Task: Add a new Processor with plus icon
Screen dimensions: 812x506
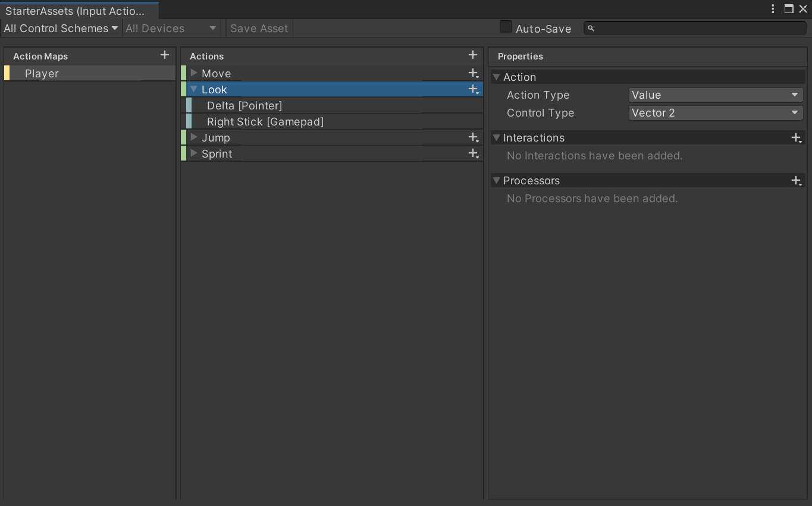Action: 797,181
